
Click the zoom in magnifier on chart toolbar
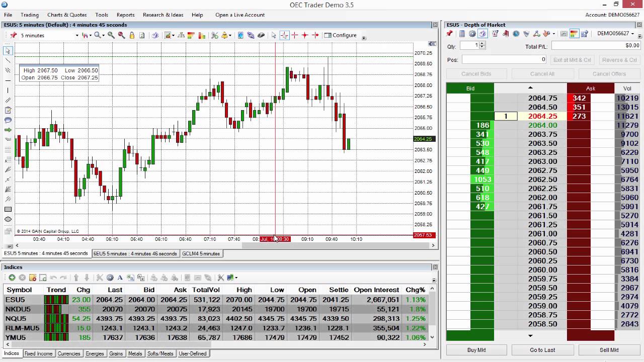click(x=111, y=35)
